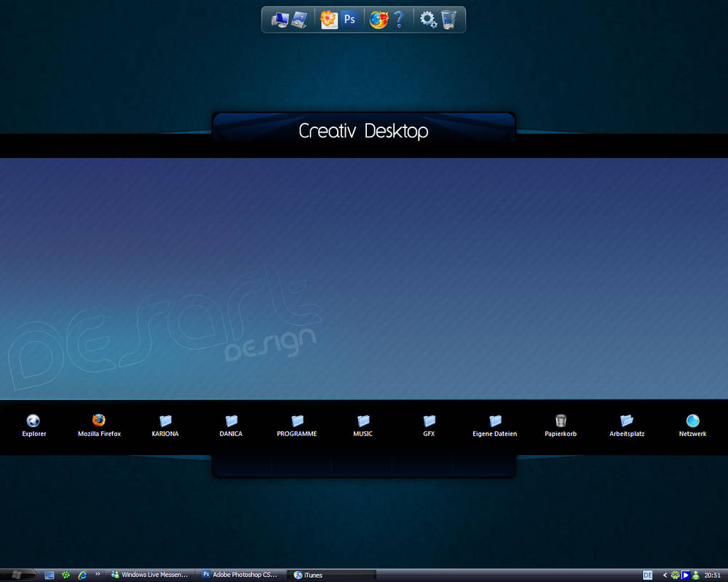
Task: Open the Eigene Dateien folder
Action: click(495, 426)
